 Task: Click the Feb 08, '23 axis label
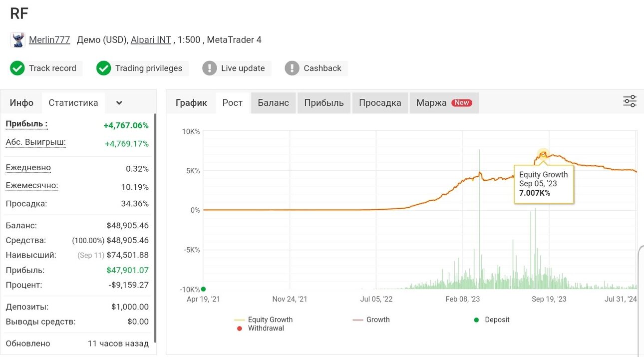click(x=463, y=299)
